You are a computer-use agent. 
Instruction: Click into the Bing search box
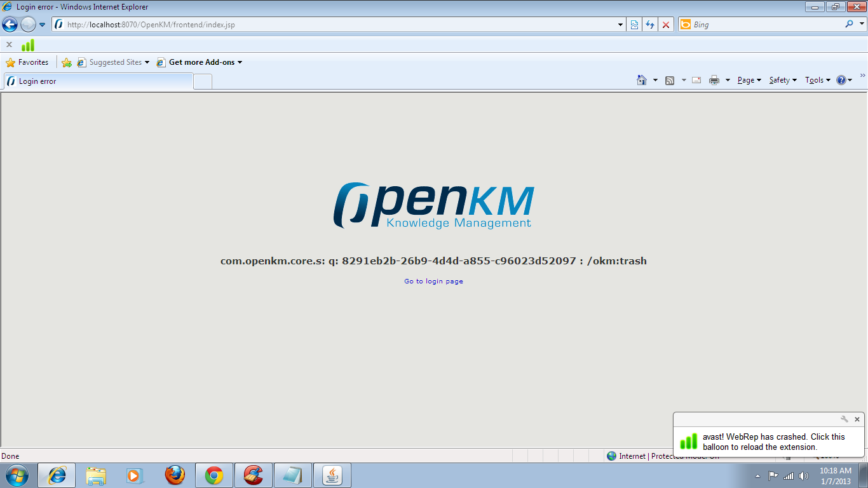[763, 25]
